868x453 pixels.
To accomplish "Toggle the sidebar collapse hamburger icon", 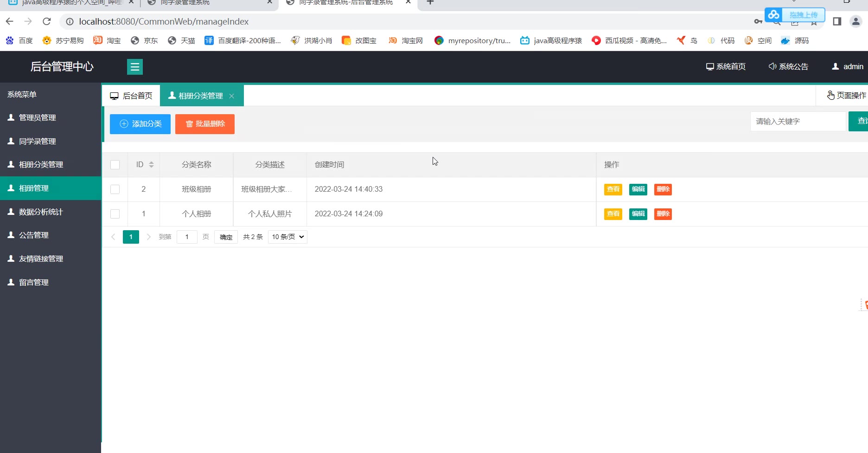I will [x=135, y=67].
